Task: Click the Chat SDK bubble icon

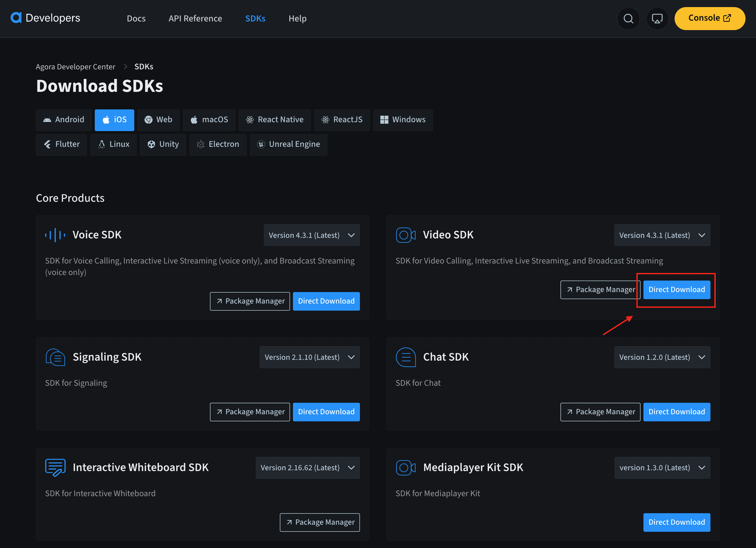Action: pos(406,357)
